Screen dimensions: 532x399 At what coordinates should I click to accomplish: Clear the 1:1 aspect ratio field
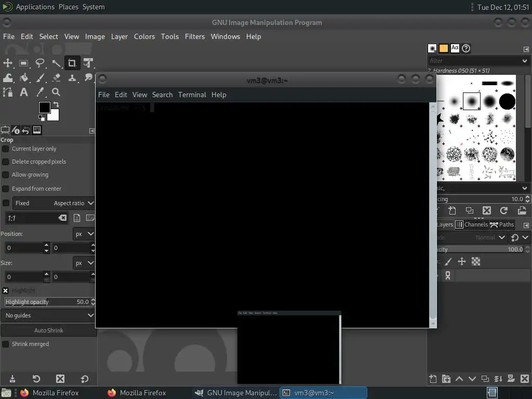pyautogui.click(x=62, y=218)
